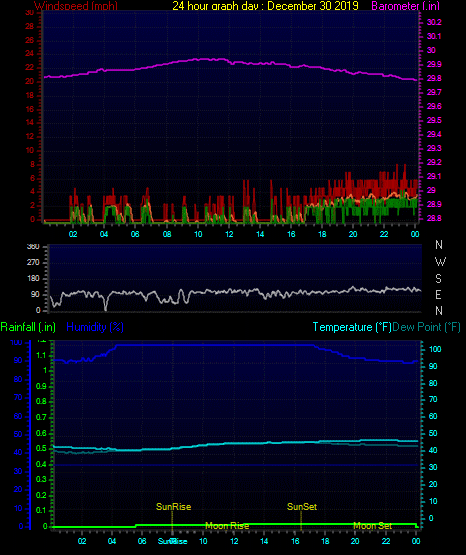Screen dimensions: 466x555
Task: Click the SunSet marker label
Action: (x=302, y=507)
